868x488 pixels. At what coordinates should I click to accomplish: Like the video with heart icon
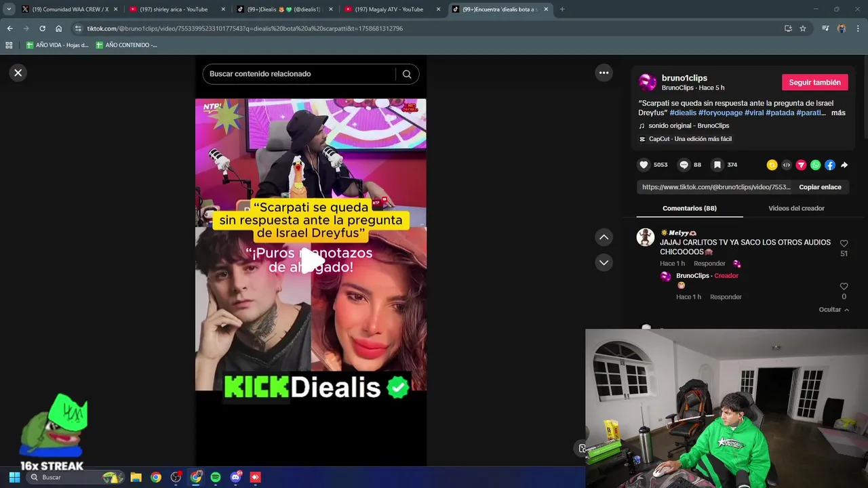pos(644,165)
